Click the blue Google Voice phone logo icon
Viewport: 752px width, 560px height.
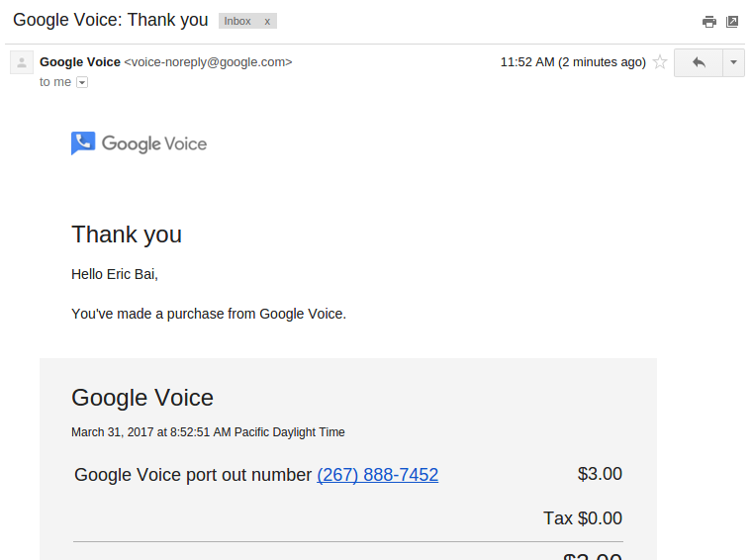83,142
